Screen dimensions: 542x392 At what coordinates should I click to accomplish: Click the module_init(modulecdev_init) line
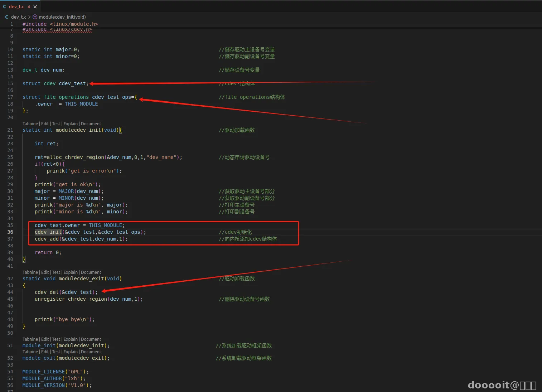66,345
